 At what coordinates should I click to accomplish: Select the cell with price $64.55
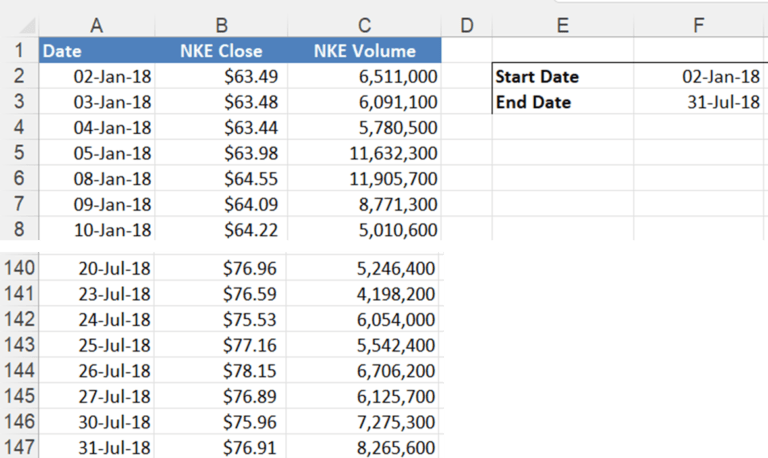(x=221, y=179)
